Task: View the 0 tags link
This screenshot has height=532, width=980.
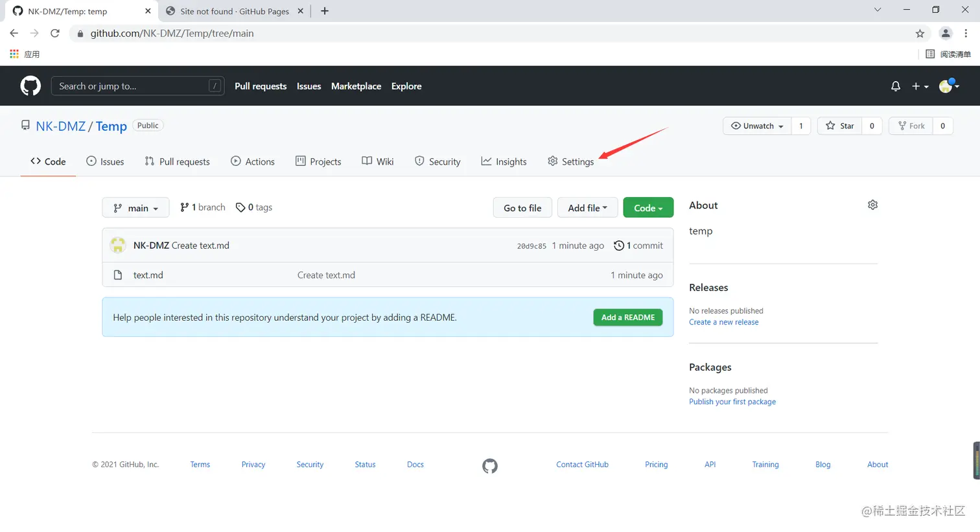Action: pos(254,207)
